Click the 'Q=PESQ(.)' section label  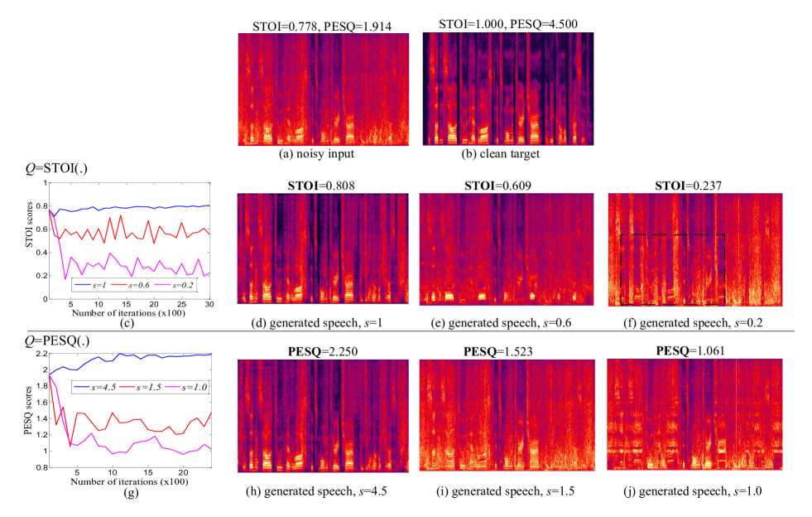pos(57,341)
